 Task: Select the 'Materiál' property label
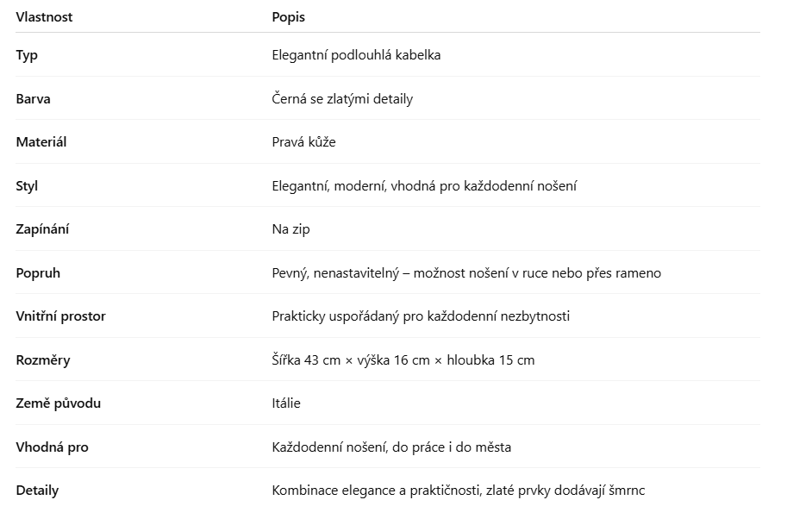point(41,142)
